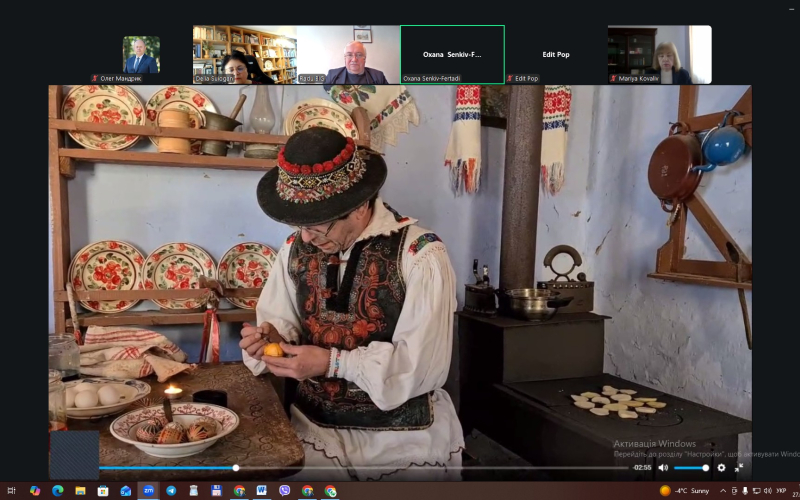Screen dimensions: 800x500
Task: Launch Microsoft Edge from the taskbar
Action: point(57,491)
